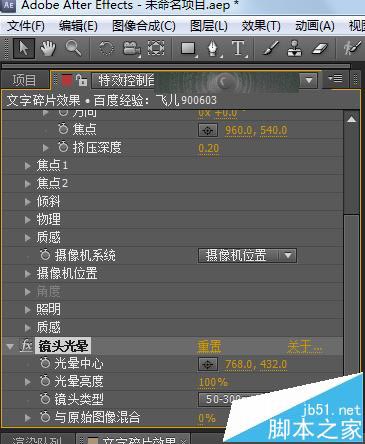Select the Pan Behind anchor tool

(x=156, y=49)
